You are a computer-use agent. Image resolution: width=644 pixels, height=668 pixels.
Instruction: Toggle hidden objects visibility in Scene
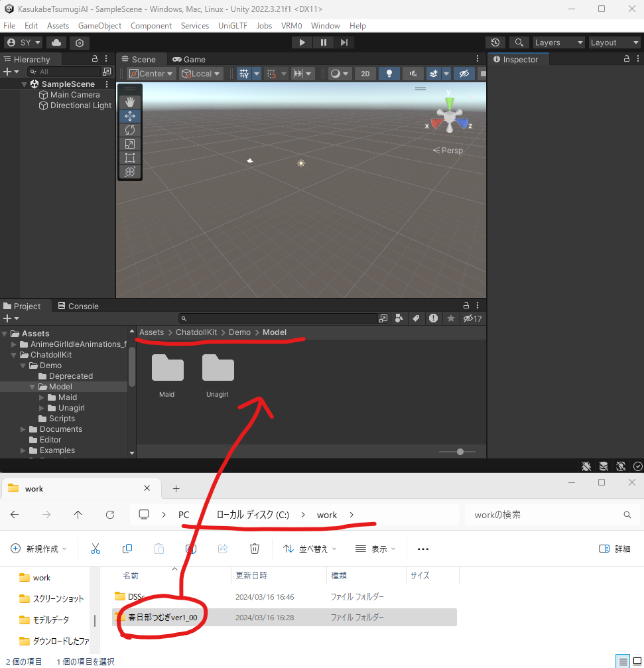click(x=464, y=74)
